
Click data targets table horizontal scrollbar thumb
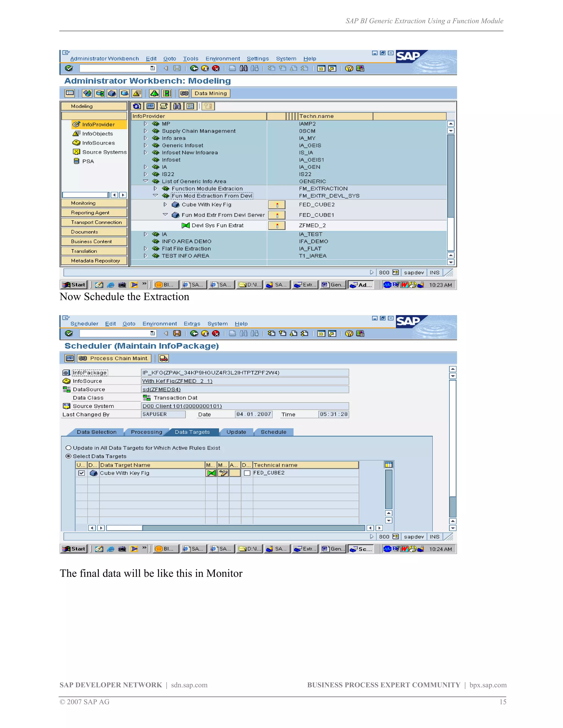[124, 528]
